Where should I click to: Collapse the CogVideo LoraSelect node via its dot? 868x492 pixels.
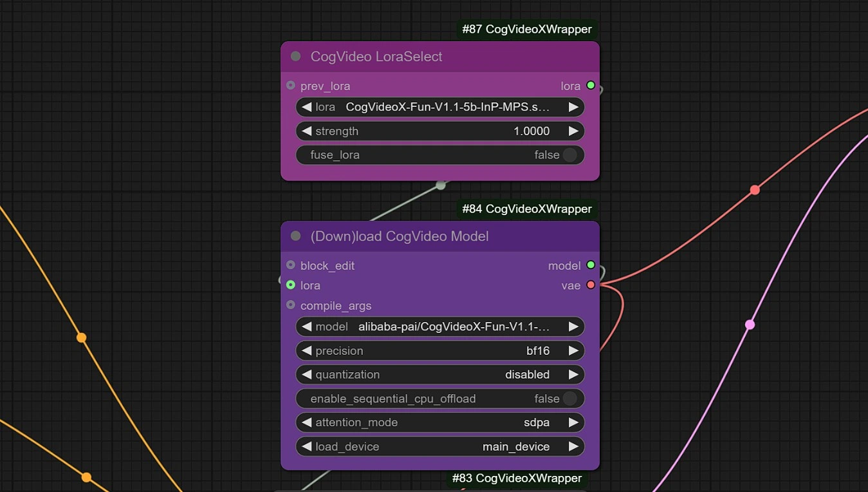coord(296,56)
